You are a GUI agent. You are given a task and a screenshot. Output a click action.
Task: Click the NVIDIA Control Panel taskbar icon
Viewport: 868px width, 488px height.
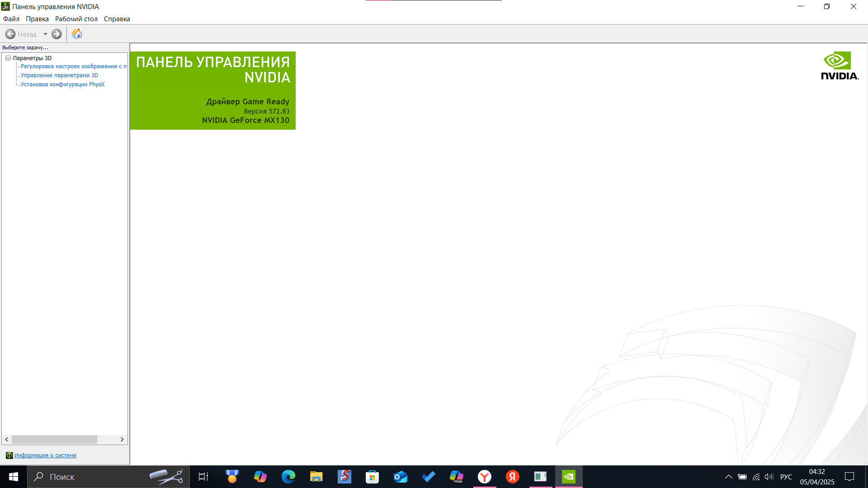[569, 477]
